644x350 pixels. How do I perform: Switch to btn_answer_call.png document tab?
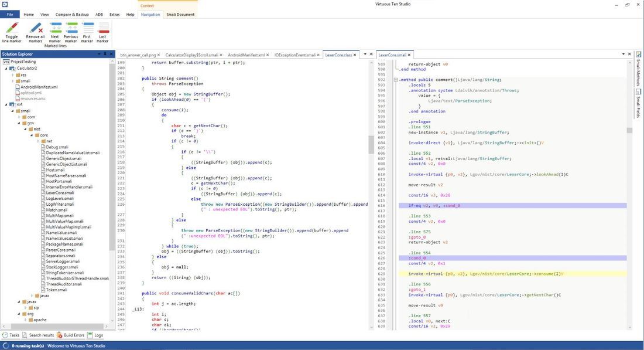tap(138, 55)
